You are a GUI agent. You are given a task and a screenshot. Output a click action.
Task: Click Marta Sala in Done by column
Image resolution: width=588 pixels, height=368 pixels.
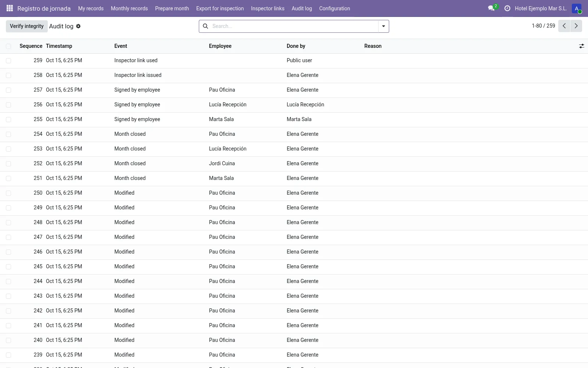pyautogui.click(x=299, y=119)
